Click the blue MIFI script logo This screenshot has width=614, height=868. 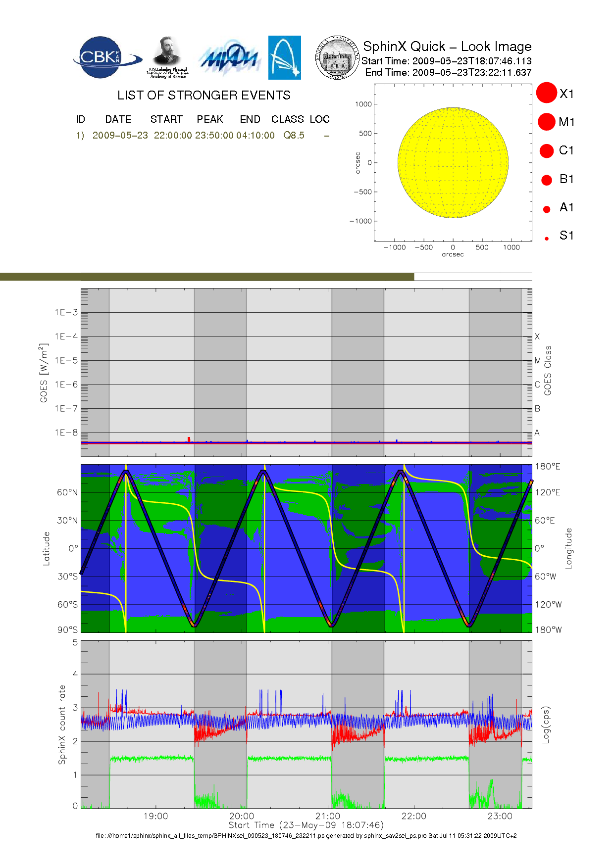tap(229, 58)
